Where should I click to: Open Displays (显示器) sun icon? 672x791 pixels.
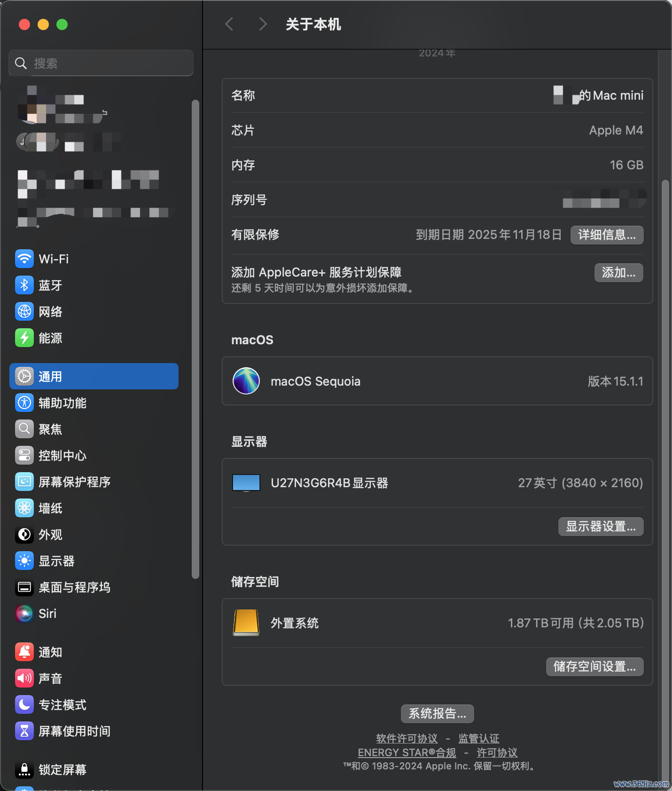click(x=24, y=561)
